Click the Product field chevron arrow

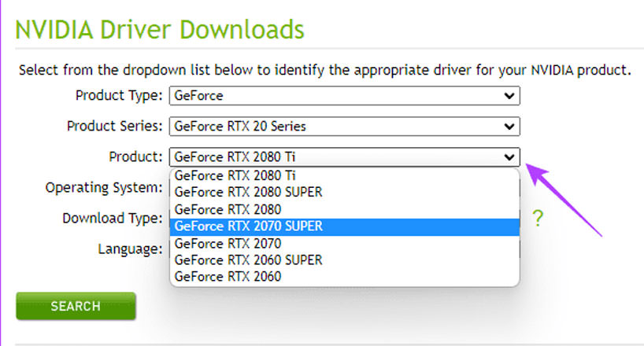coord(509,157)
